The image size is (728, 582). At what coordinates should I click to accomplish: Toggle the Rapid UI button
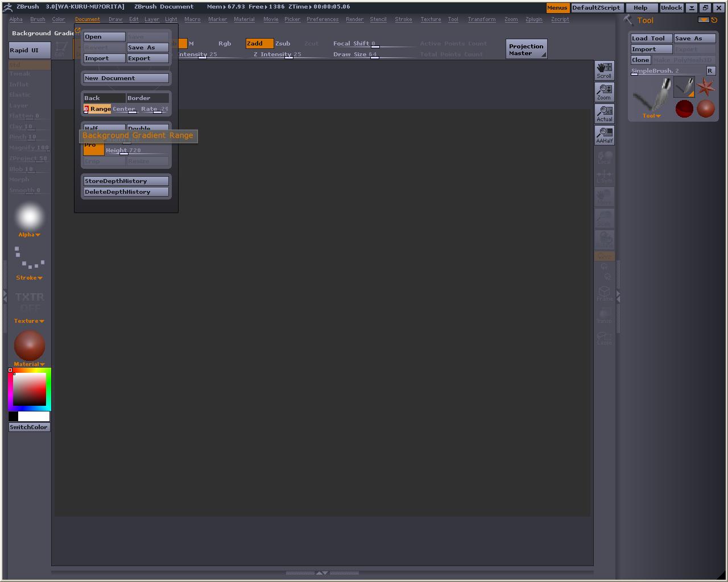(x=30, y=51)
